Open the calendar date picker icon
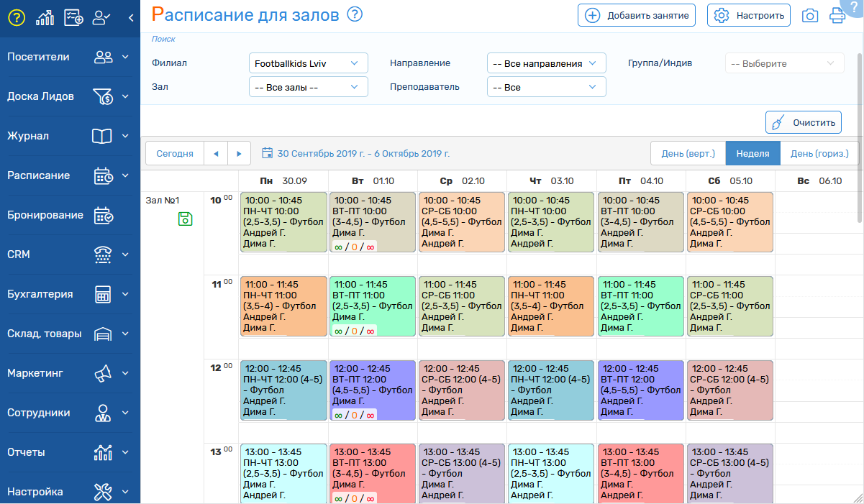 267,153
